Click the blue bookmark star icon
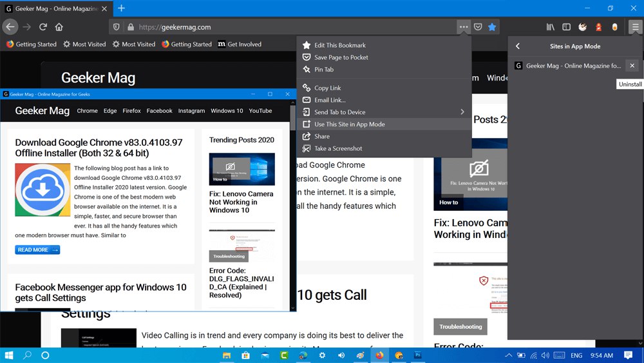 (492, 27)
